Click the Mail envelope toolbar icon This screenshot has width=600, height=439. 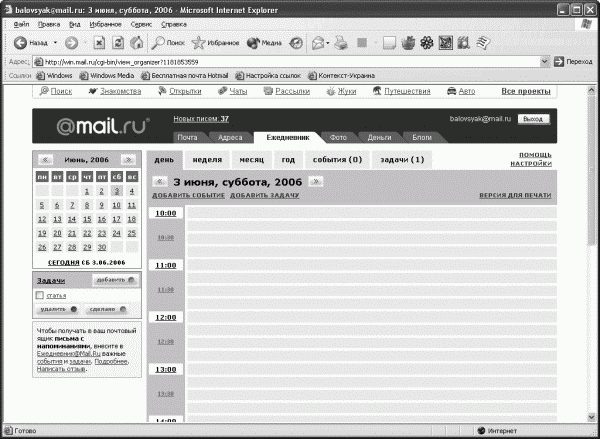click(x=318, y=43)
